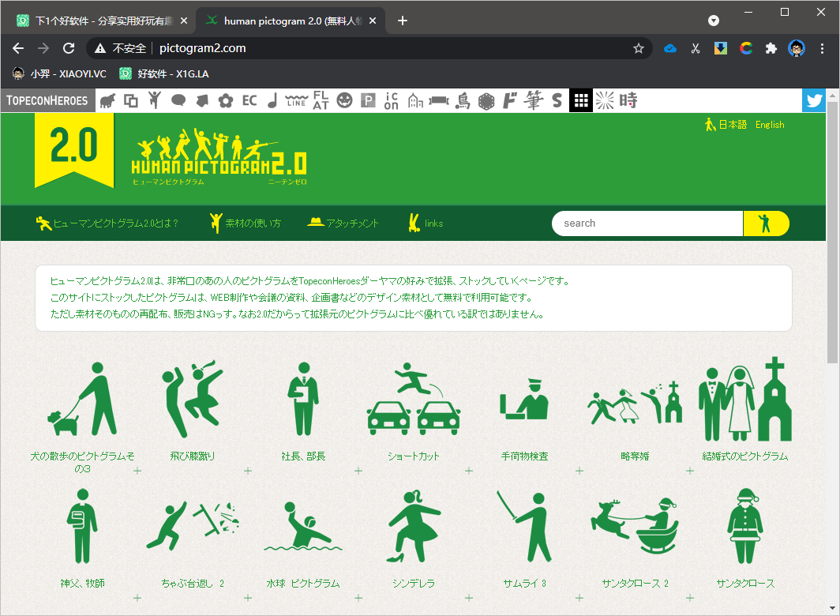Screen dimensions: 840x616
Task: Open the smiley face icon site
Action: (344, 100)
